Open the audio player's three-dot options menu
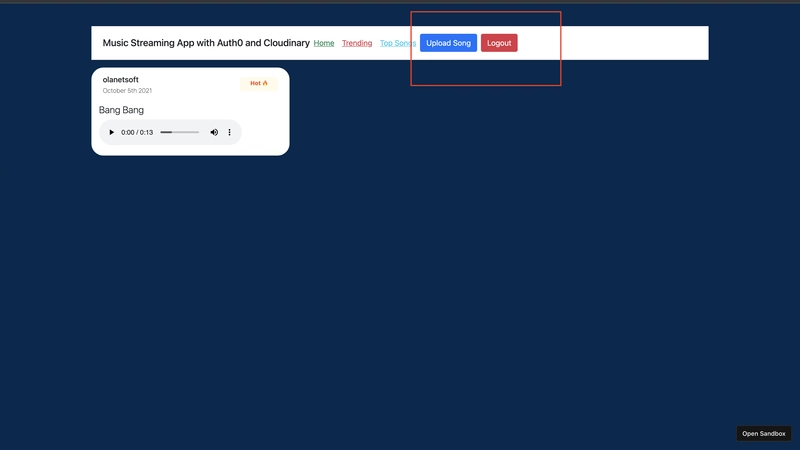Viewport: 800px width, 450px height. click(229, 132)
